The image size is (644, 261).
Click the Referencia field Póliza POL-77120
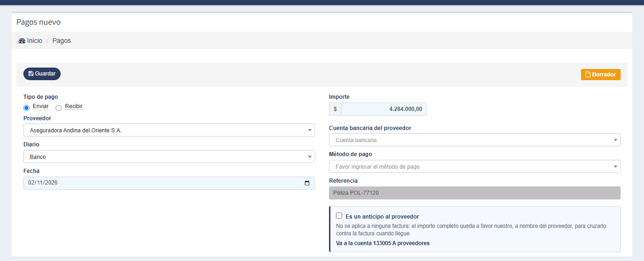tap(475, 193)
